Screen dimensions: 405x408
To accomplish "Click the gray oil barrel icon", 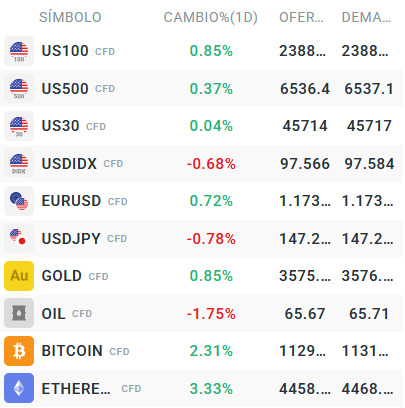I will (x=19, y=313).
